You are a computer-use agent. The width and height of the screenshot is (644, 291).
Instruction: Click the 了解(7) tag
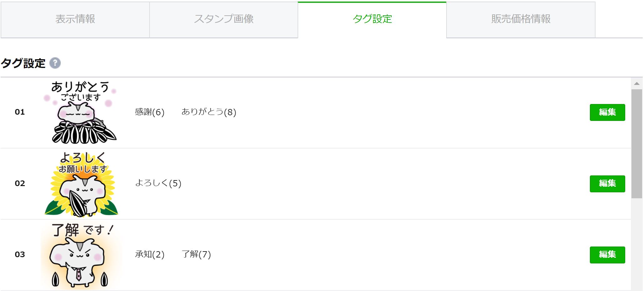[x=196, y=254]
